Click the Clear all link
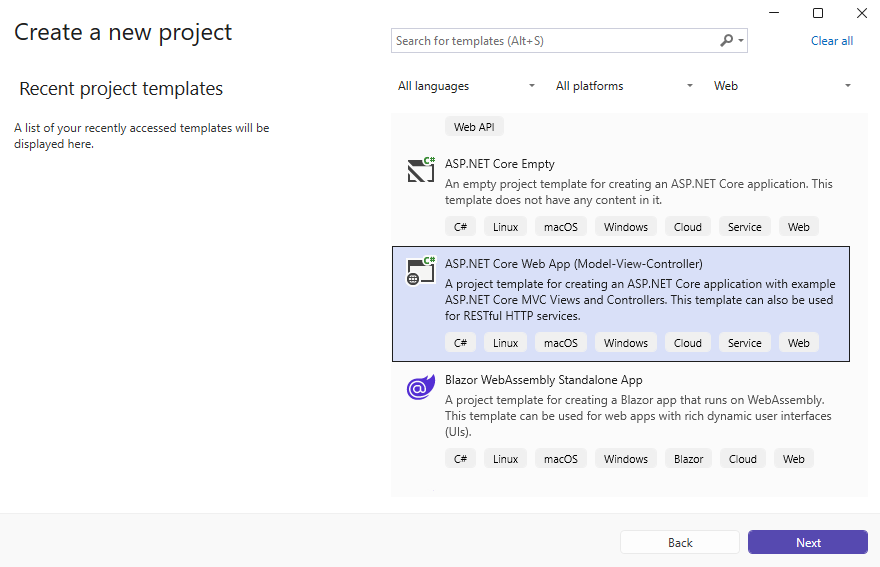 [x=832, y=41]
